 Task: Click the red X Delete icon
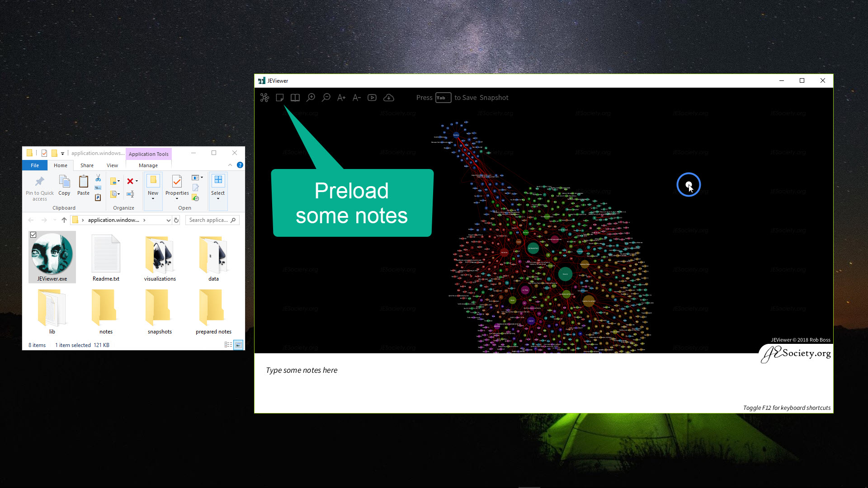tap(130, 181)
